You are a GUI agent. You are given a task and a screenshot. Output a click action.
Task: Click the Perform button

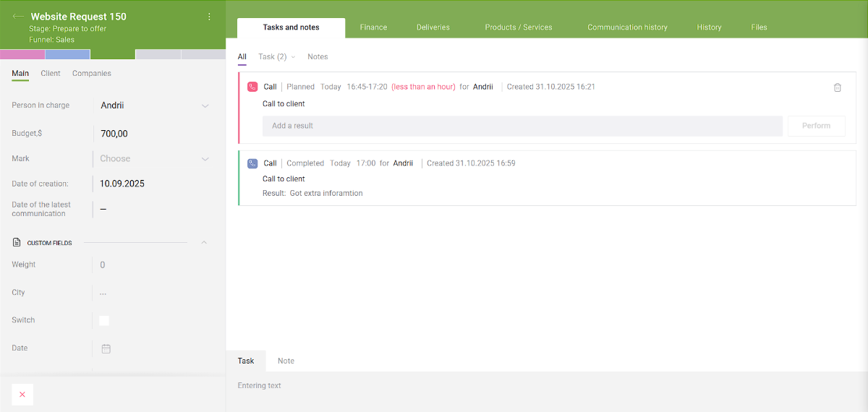click(817, 126)
